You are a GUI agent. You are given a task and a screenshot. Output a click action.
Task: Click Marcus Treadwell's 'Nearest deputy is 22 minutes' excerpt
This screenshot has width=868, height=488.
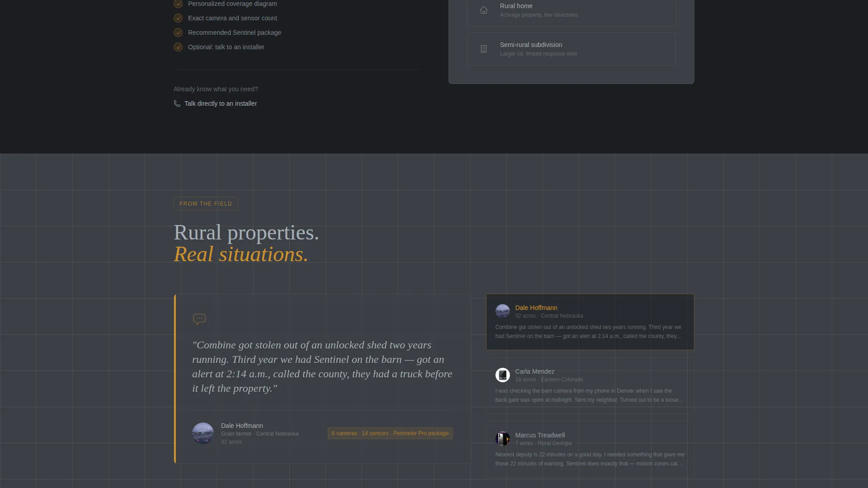[590, 459]
